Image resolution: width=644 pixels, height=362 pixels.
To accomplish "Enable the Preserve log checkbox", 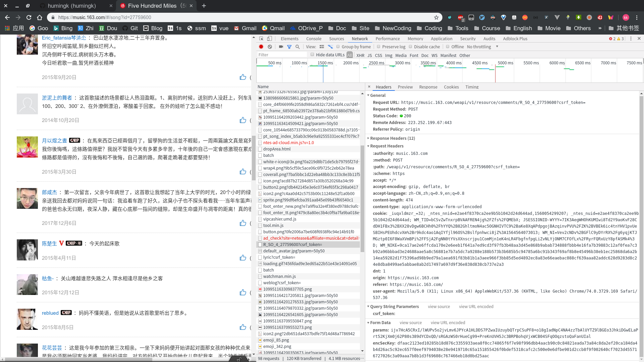I will click(379, 47).
